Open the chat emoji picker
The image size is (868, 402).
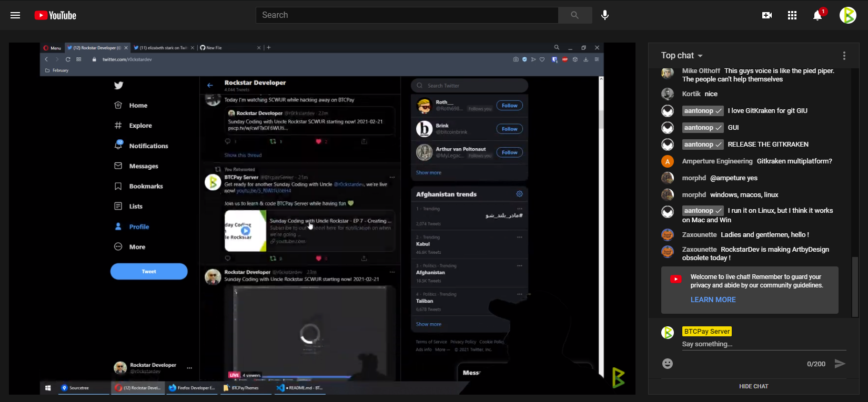click(668, 364)
